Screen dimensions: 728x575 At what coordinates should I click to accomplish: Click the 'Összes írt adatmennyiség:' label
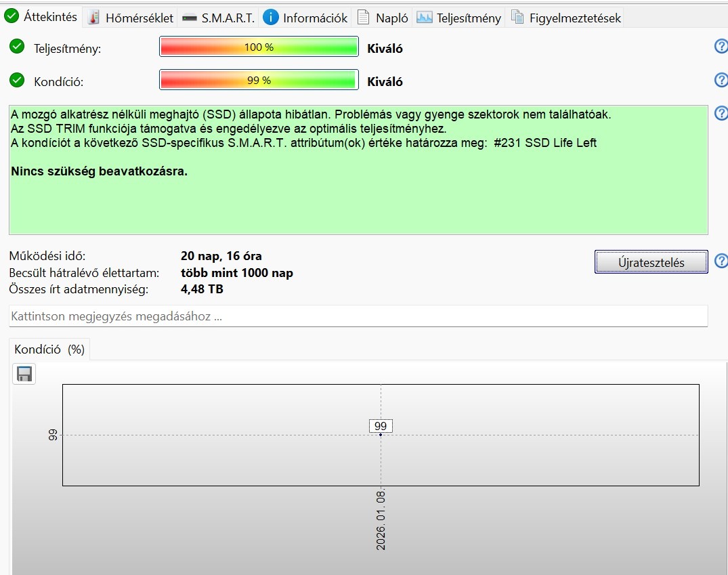(x=79, y=289)
